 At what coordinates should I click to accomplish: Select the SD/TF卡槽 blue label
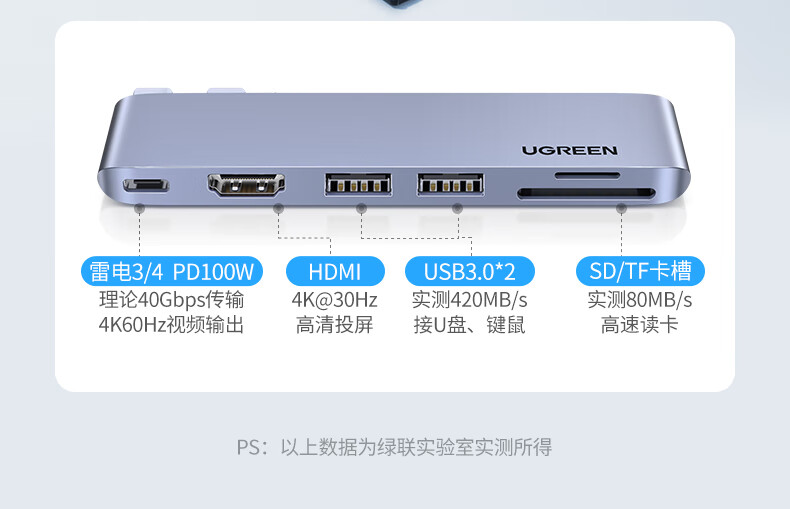(x=640, y=272)
